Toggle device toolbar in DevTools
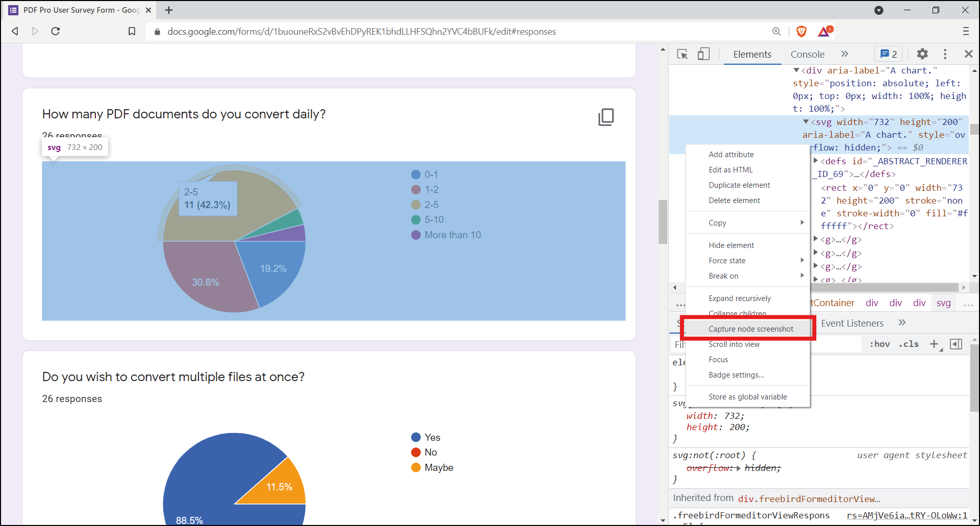 click(703, 54)
